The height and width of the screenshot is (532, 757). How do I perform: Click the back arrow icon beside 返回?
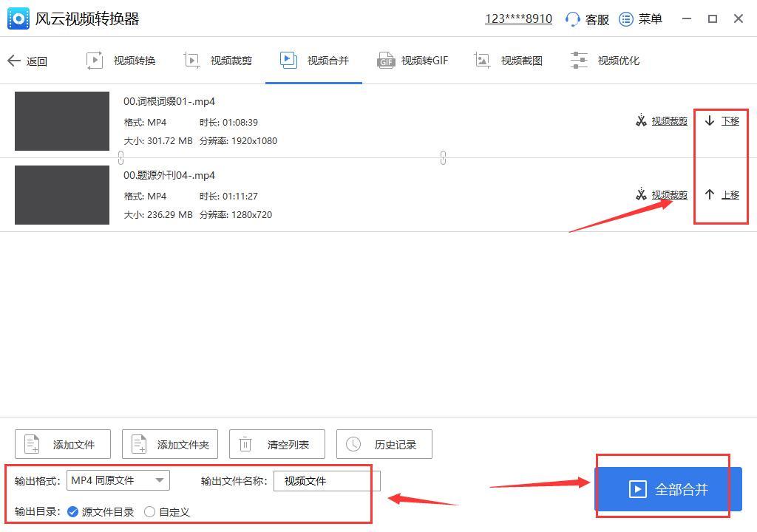click(14, 61)
